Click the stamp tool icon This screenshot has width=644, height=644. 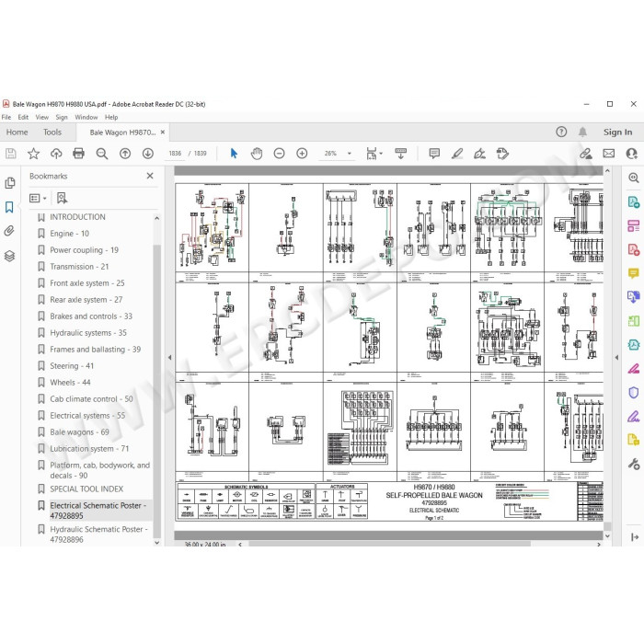tap(502, 154)
